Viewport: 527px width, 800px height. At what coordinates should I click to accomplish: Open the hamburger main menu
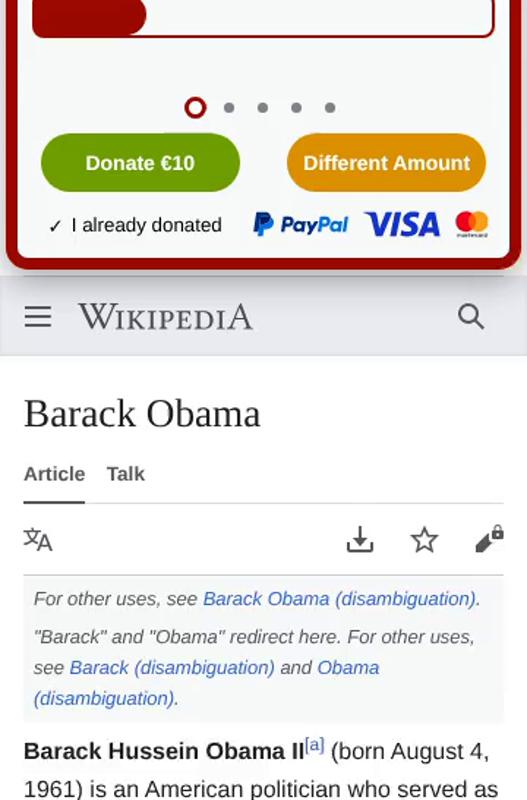(x=38, y=316)
